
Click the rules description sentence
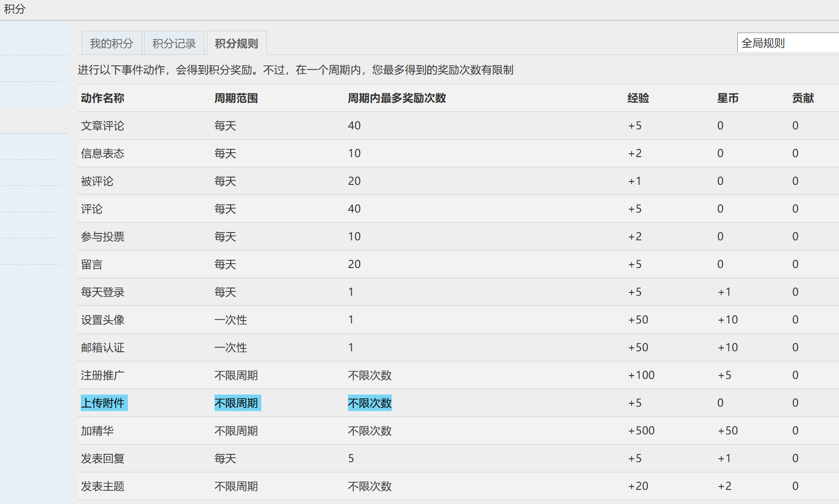(x=295, y=70)
